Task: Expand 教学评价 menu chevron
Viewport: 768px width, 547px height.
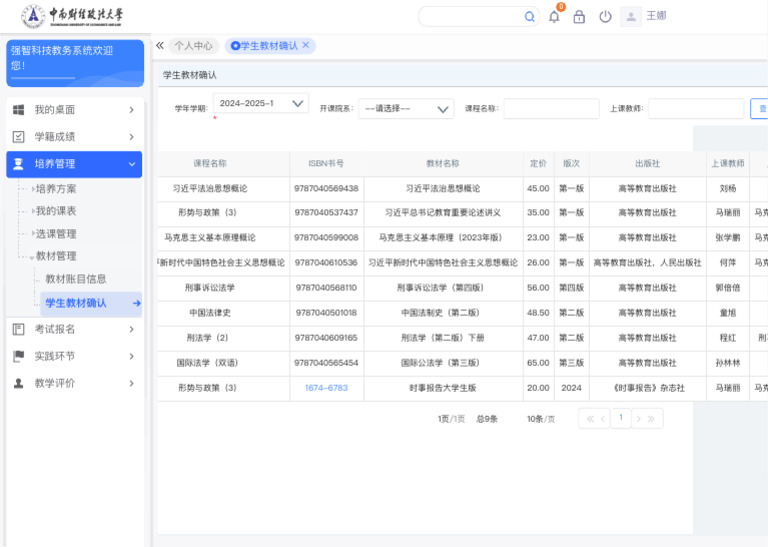Action: pos(131,383)
